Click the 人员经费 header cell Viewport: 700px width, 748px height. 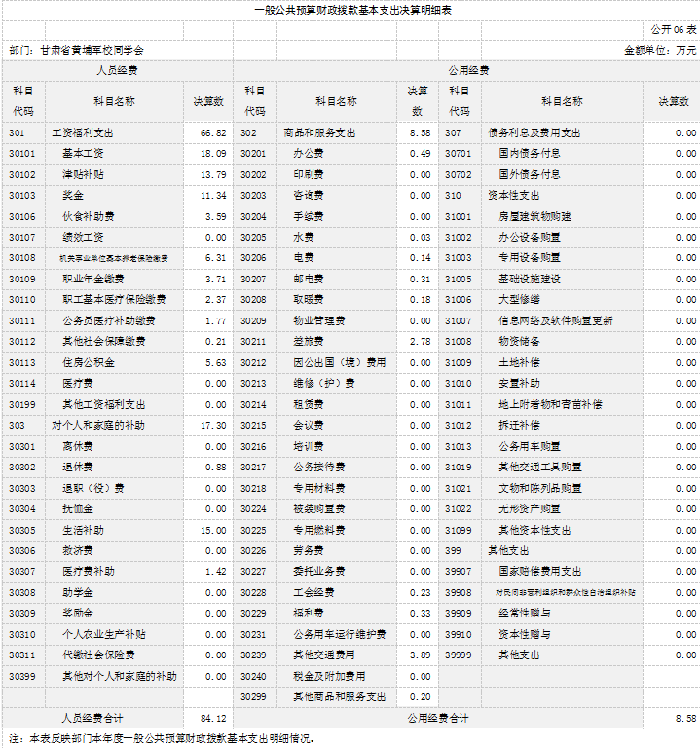(117, 70)
